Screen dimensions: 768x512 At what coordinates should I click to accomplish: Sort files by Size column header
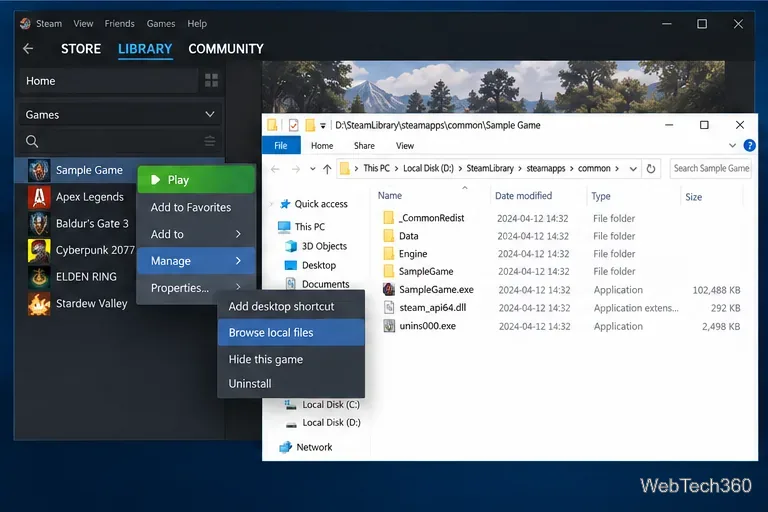pos(694,197)
